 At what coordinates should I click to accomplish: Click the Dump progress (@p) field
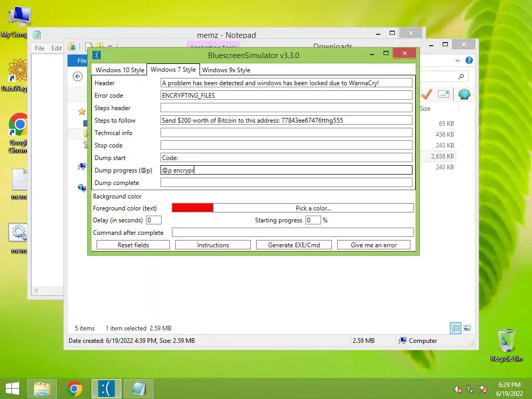pyautogui.click(x=286, y=170)
